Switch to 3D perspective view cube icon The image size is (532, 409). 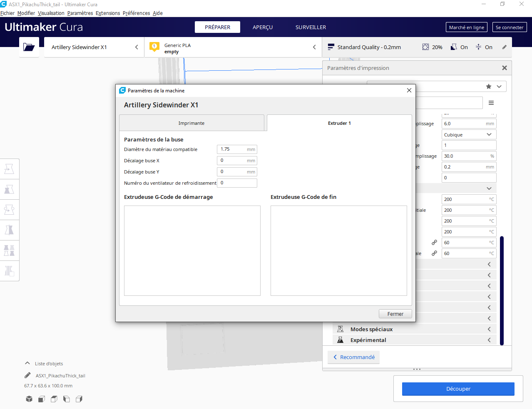click(29, 399)
